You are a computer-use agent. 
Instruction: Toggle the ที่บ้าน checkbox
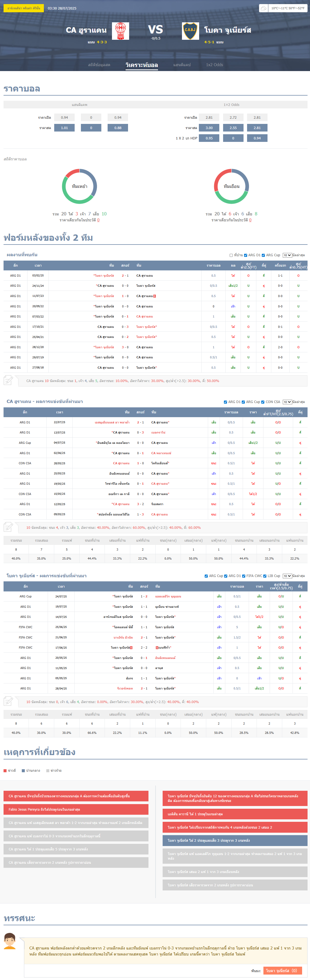click(x=231, y=255)
